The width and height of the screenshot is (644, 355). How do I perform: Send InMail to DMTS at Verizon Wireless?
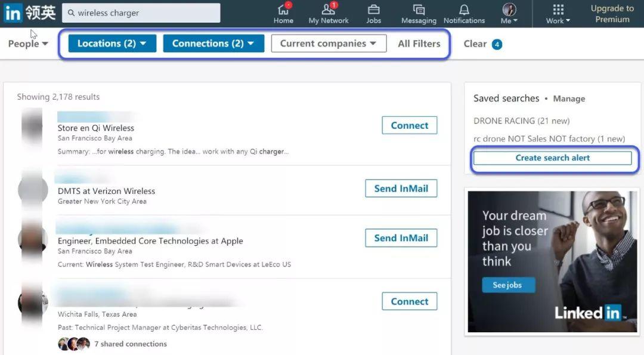[x=401, y=188]
